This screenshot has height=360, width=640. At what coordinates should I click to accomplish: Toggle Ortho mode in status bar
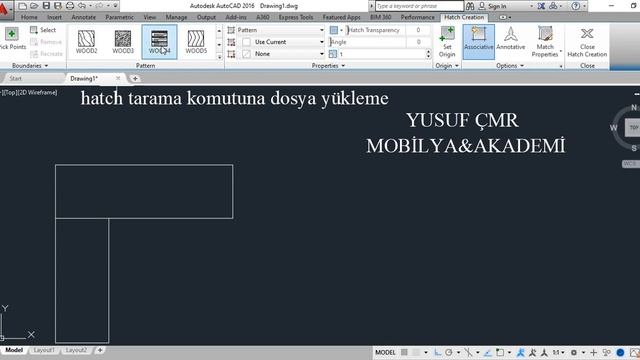(x=437, y=352)
